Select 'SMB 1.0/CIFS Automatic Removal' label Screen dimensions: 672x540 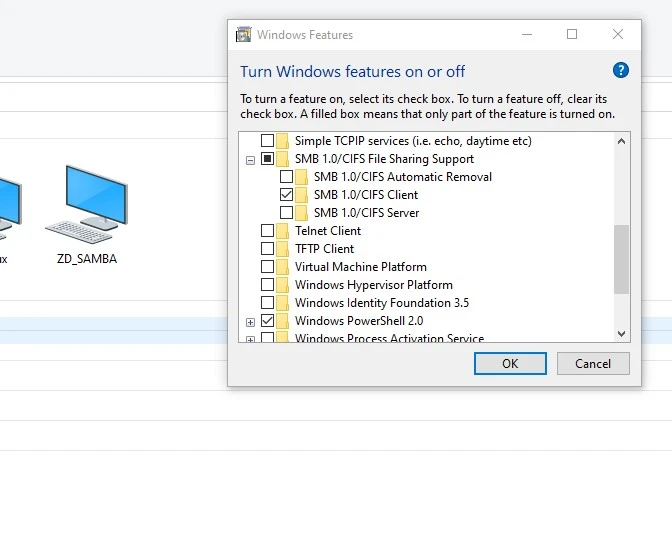402,177
